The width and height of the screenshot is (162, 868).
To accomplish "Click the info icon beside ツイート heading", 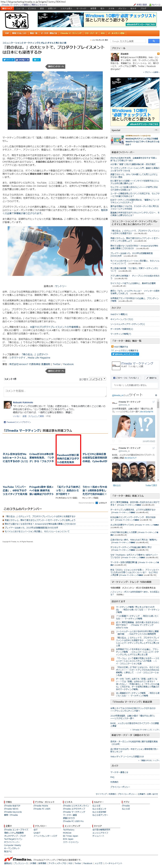I will click(156, 395).
